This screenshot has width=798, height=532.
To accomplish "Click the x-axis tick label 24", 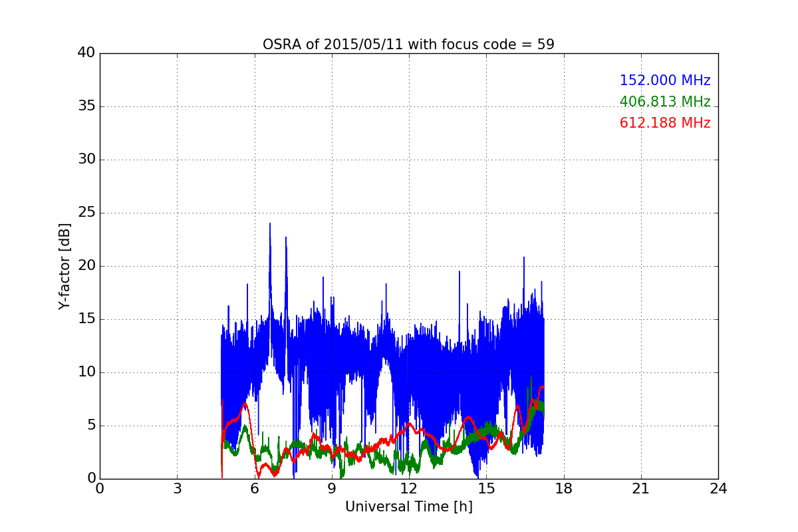I will pos(718,489).
